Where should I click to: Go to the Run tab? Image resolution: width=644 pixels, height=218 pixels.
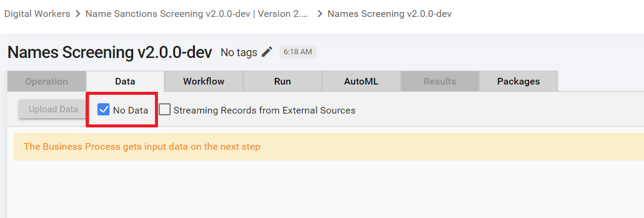(283, 81)
